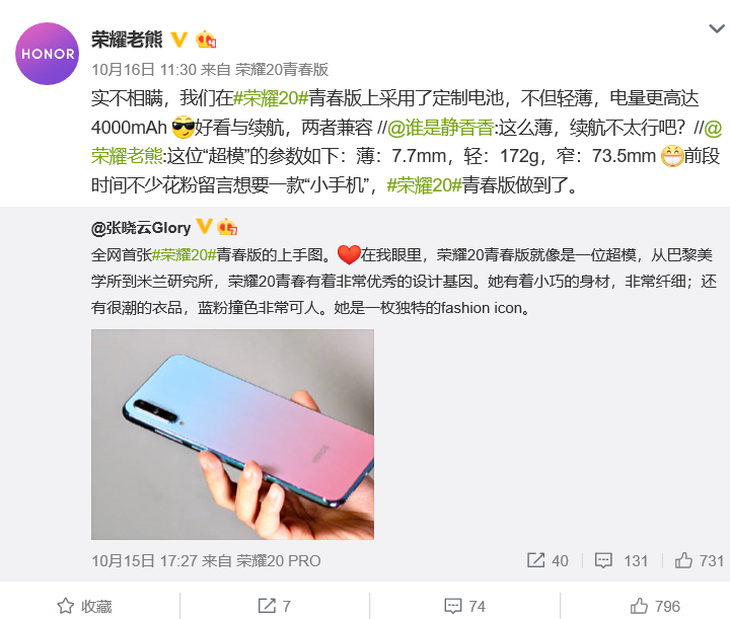Click the crown membership badge beside 荣耀老熊

click(206, 40)
